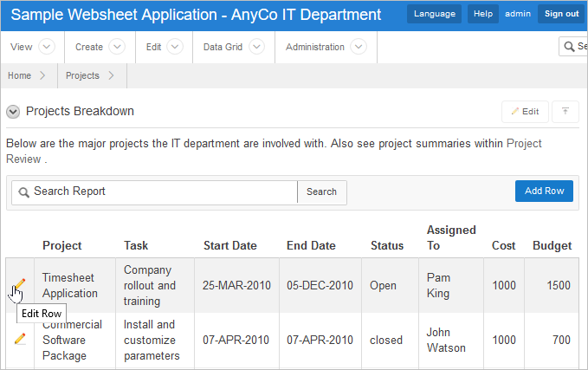Click the pencil icon on Timesheet Application row
Image resolution: width=588 pixels, height=370 pixels.
tap(19, 285)
